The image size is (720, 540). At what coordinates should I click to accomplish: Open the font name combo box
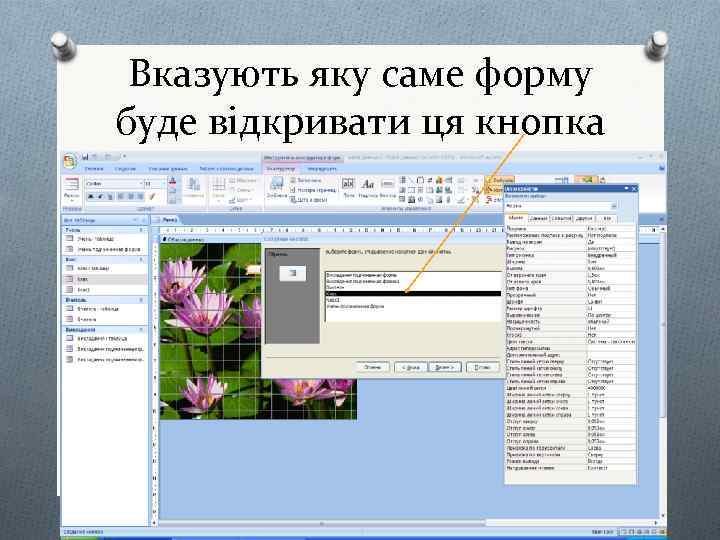pyautogui.click(x=115, y=184)
